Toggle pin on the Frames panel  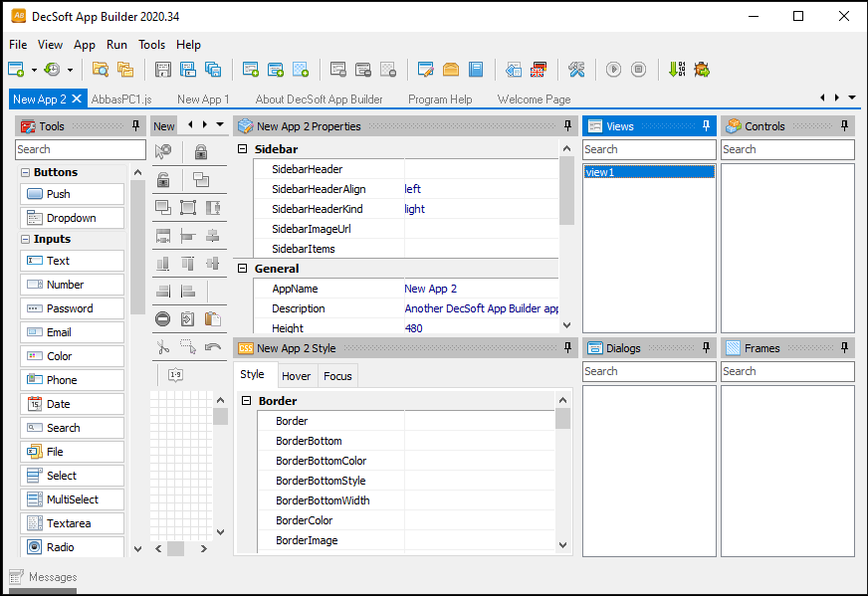(x=844, y=347)
